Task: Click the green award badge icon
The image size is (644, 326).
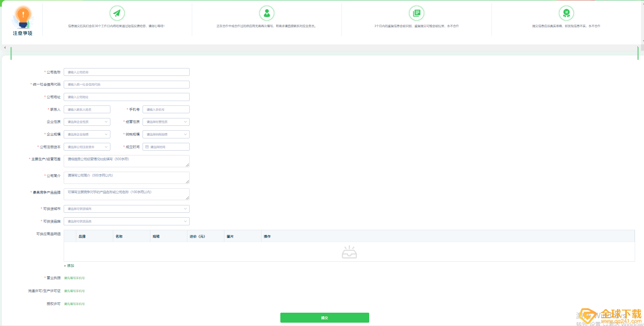Action: (x=566, y=13)
